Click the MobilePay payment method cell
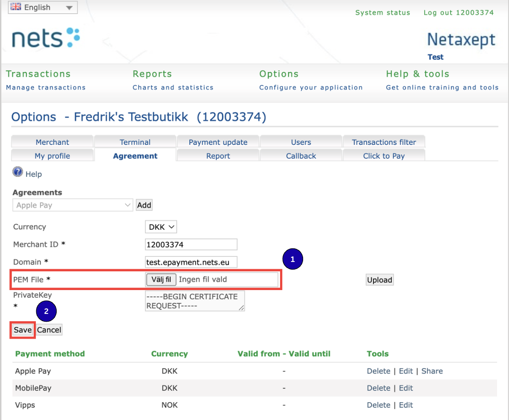The width and height of the screenshot is (509, 420). (x=33, y=388)
